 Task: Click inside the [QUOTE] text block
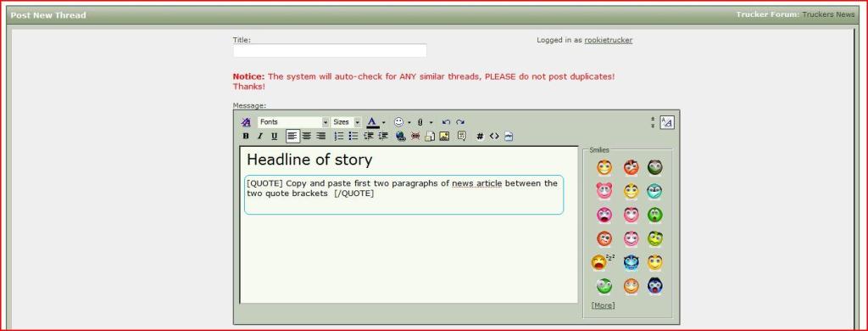[403, 194]
